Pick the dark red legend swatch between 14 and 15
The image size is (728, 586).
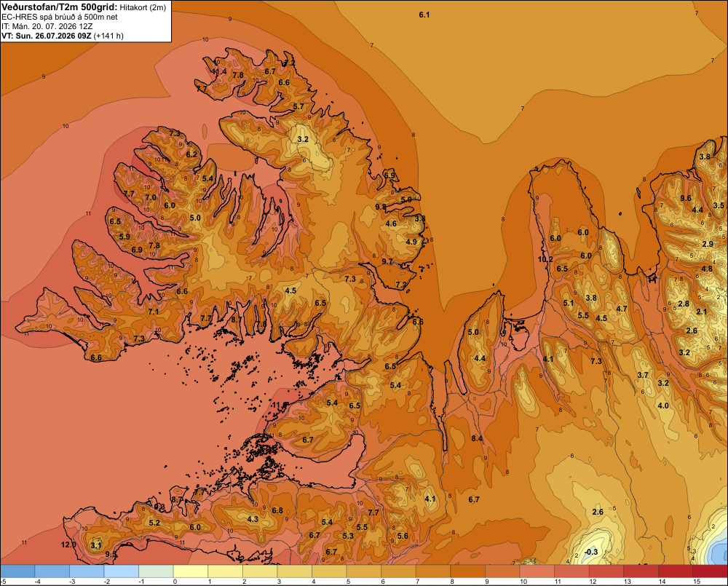click(676, 571)
